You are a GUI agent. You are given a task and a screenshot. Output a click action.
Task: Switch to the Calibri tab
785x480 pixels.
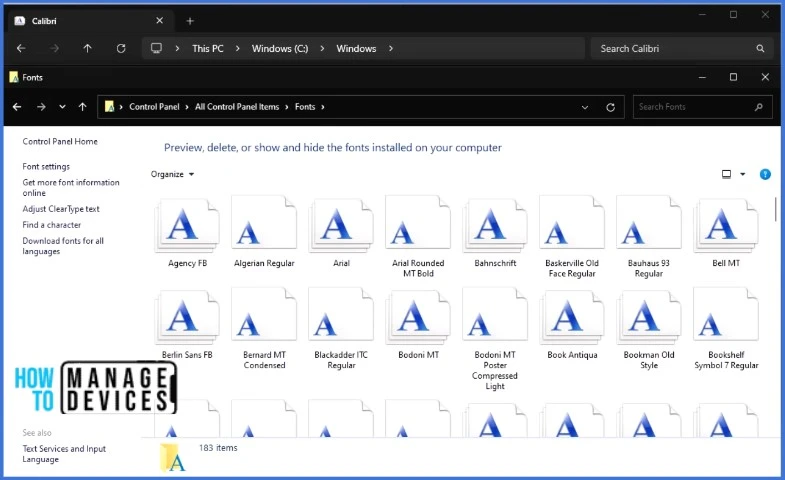click(89, 21)
